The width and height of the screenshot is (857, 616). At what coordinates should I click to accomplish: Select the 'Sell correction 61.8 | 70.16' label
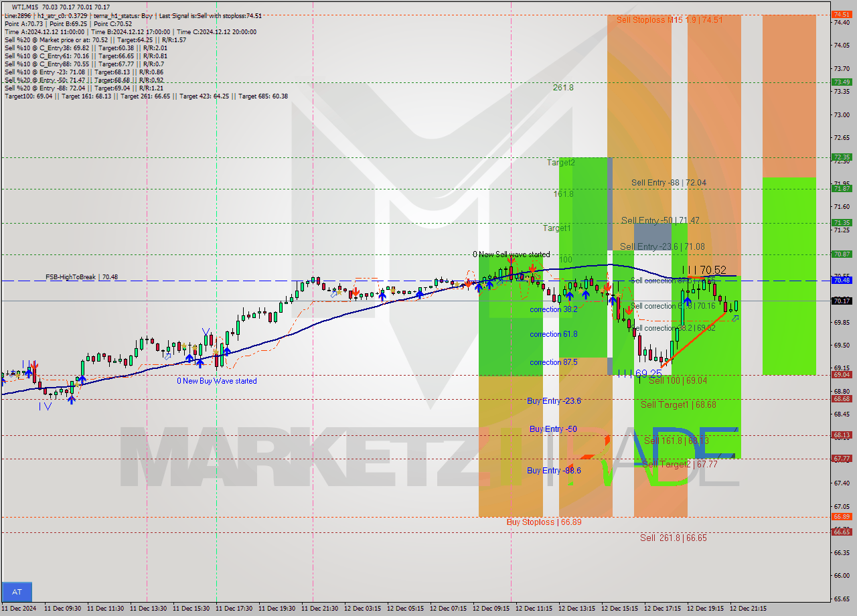point(673,306)
